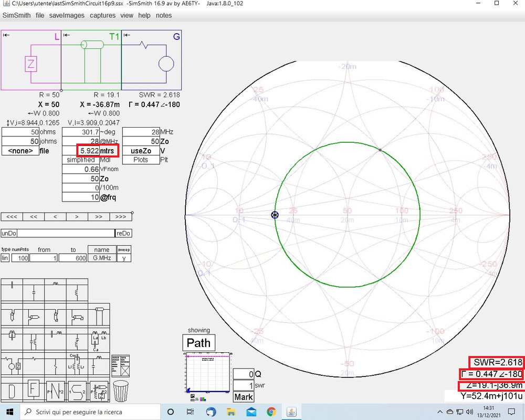Select the shunt capacitor component

tap(34, 291)
